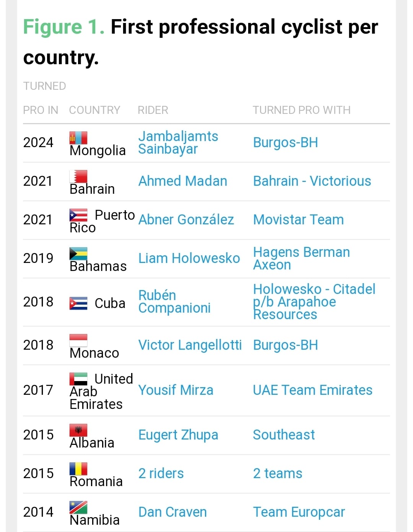The height and width of the screenshot is (532, 413).
Task: Follow the Abner González link
Action: click(x=186, y=220)
